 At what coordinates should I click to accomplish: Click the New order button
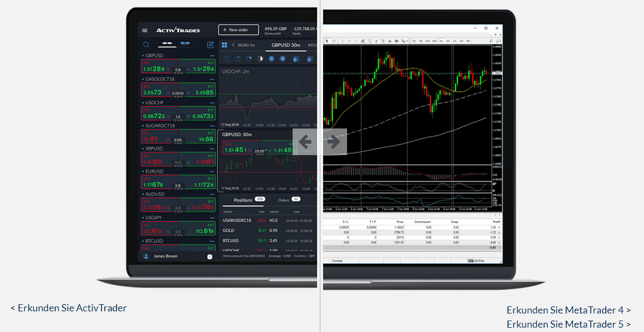coord(239,30)
